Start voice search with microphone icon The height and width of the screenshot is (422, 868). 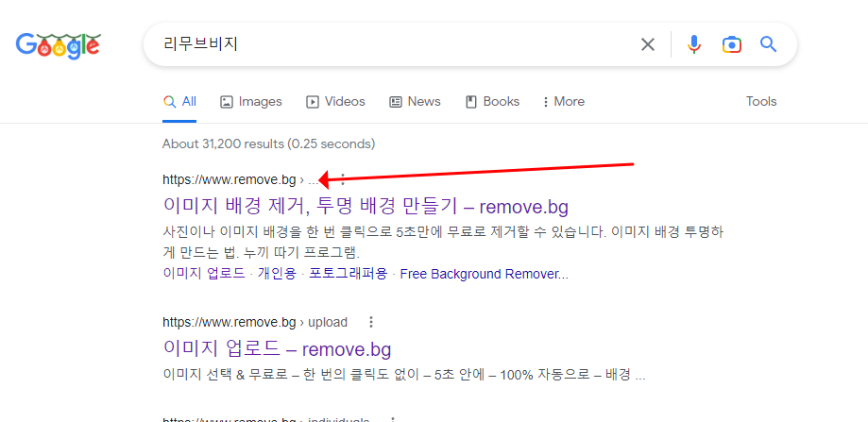point(693,44)
